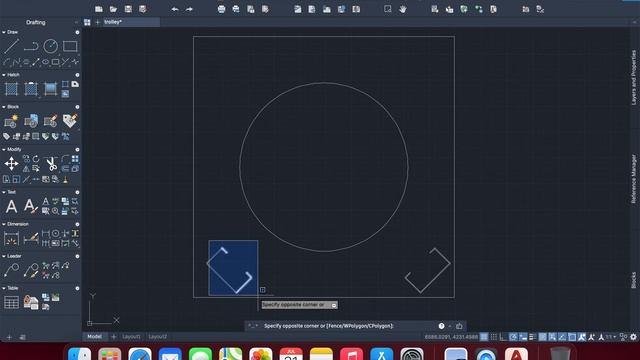The width and height of the screenshot is (640, 360).
Task: Open the Dimension Style editor tool
Action: click(31, 238)
